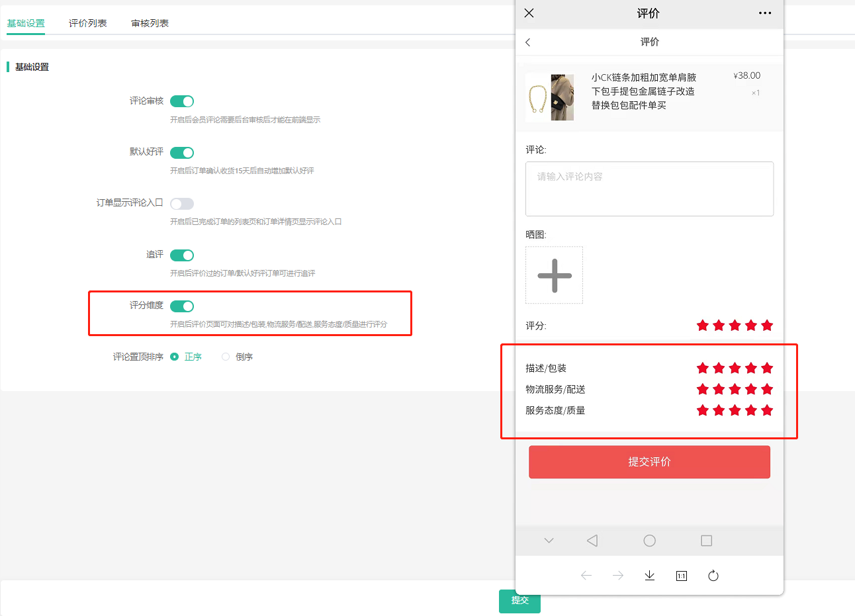This screenshot has width=855, height=616.
Task: Click the 1:1 actual size icon
Action: 681,576
